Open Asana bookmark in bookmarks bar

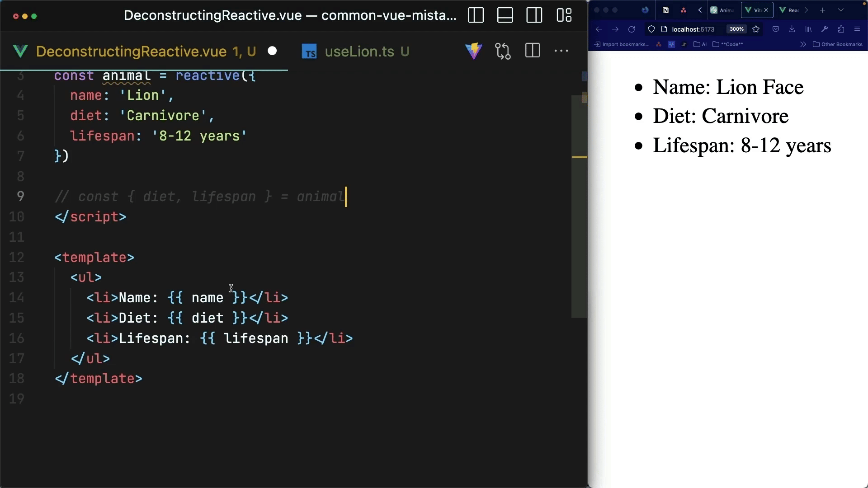coord(659,44)
